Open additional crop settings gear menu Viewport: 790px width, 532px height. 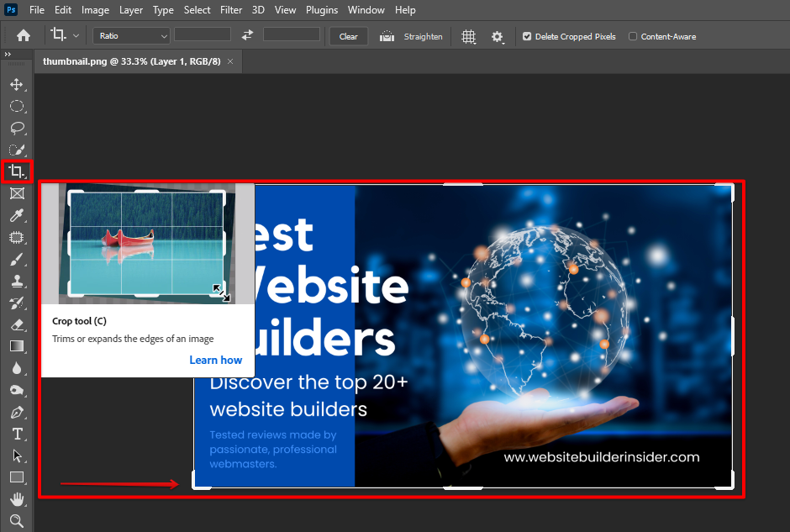tap(498, 36)
